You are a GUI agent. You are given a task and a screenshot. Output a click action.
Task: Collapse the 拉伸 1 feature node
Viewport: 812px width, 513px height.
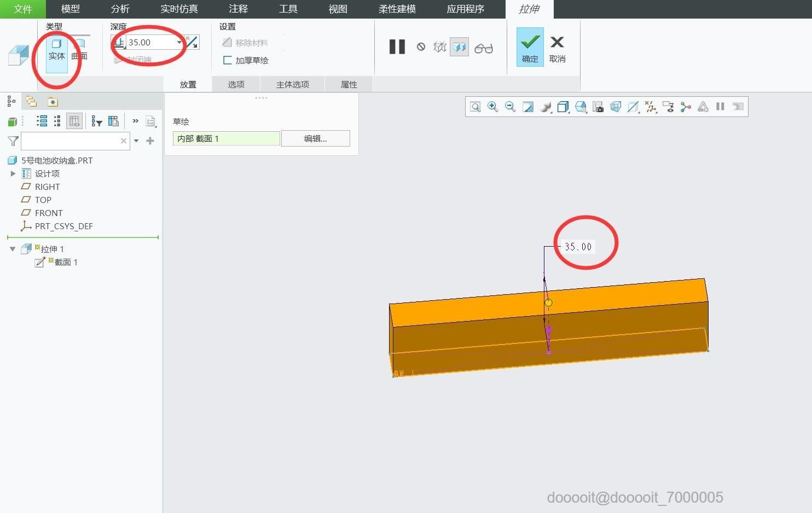click(x=13, y=249)
